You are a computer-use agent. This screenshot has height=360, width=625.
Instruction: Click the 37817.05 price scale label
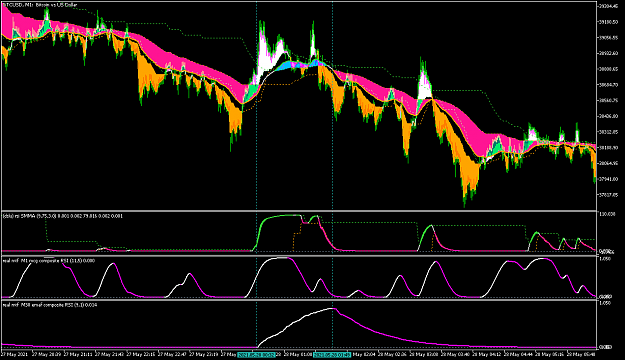[x=609, y=195]
